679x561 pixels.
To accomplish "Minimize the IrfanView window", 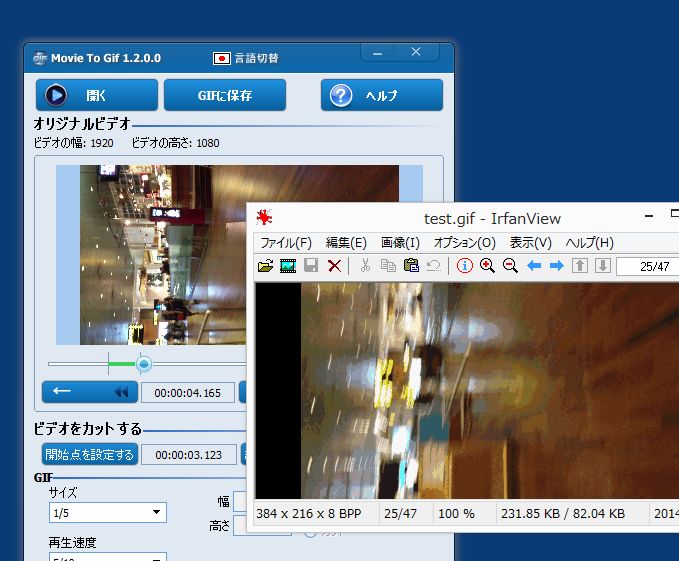I will [649, 216].
